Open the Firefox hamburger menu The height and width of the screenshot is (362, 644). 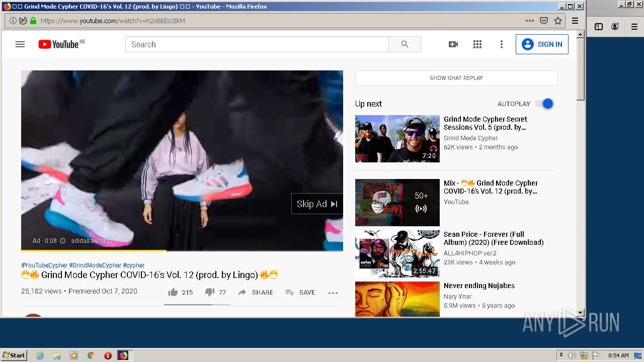[575, 21]
